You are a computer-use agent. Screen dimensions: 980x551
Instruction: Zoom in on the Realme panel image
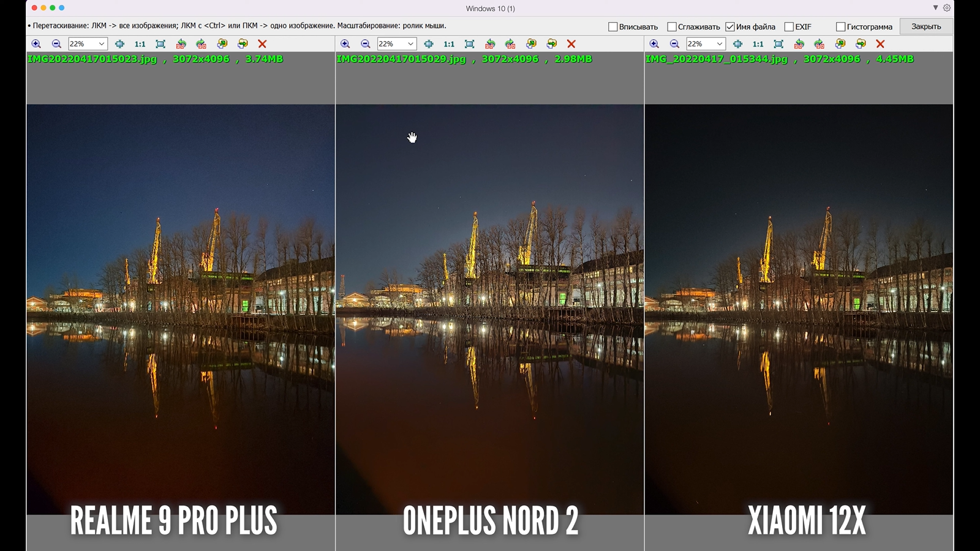36,44
